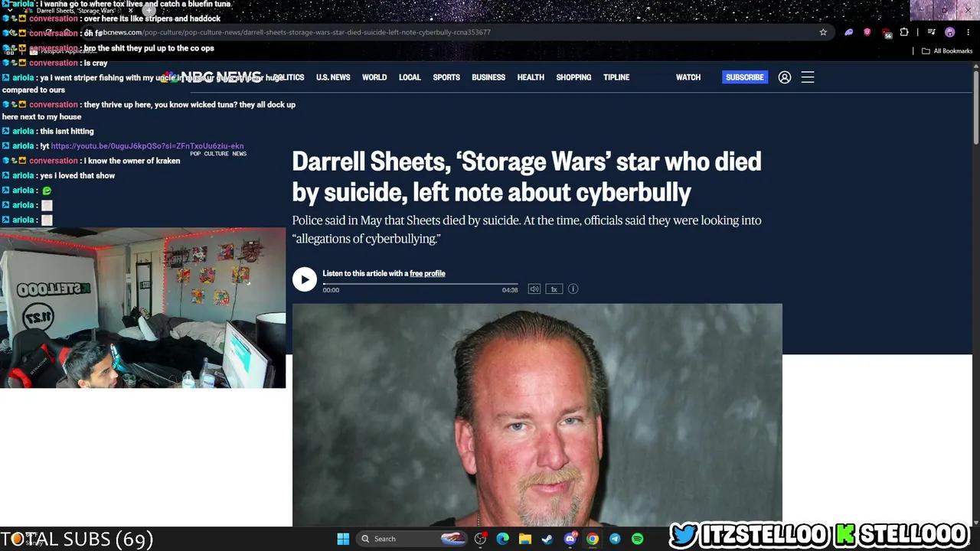
Task: Switch to Google Chrome in the taskbar
Action: point(593,539)
